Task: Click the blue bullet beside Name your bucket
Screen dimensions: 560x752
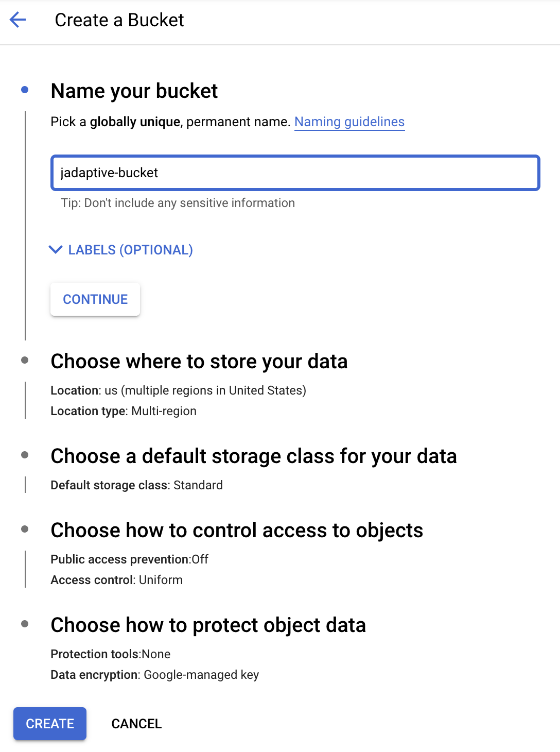Action: click(x=25, y=90)
